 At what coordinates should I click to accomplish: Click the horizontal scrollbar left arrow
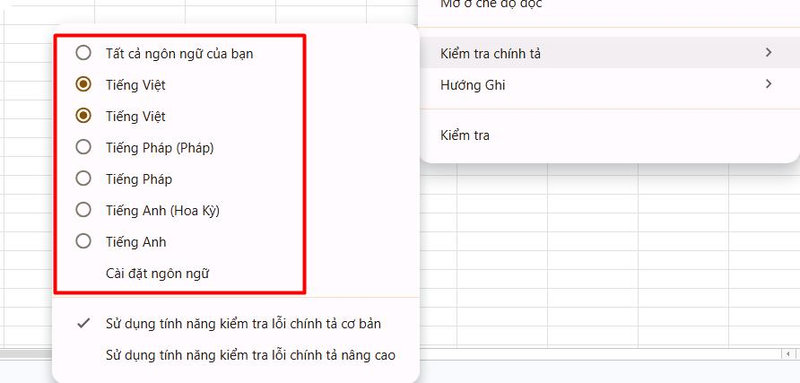(x=788, y=354)
